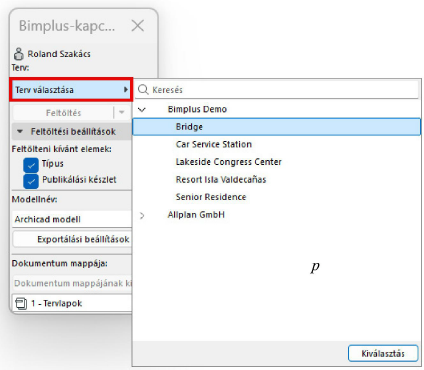Click the Tervlapok layout book icon
The height and width of the screenshot is (370, 424).
(21, 303)
